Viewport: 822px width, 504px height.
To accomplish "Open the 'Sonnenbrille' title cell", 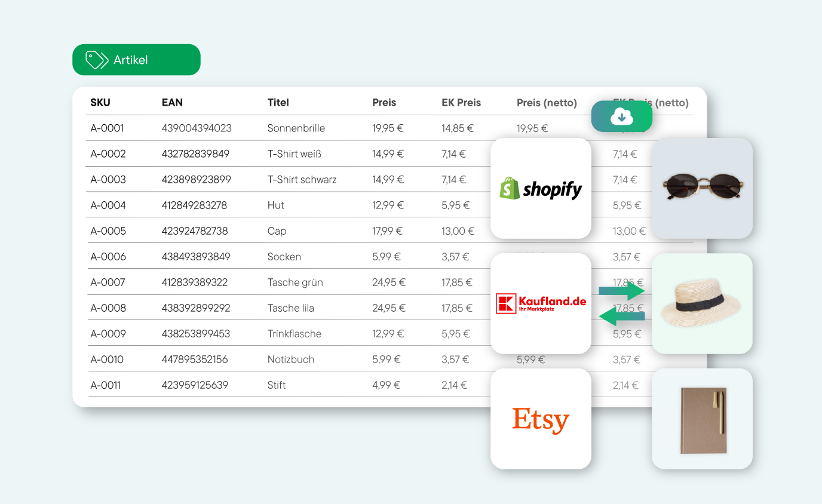I will coord(296,128).
